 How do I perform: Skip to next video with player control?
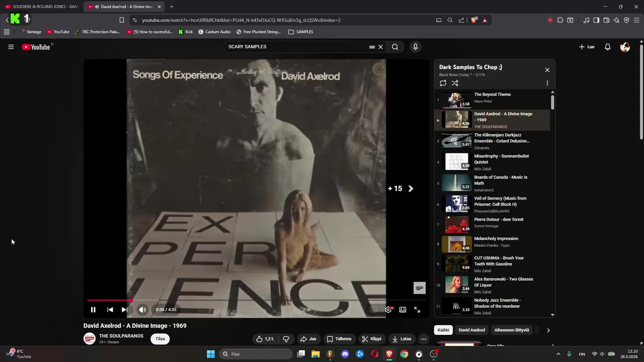coord(124,310)
